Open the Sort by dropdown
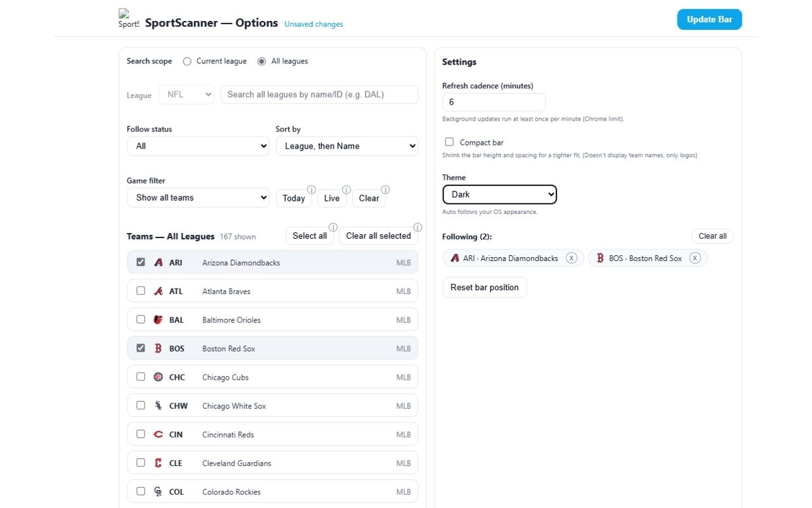The image size is (812, 508). tap(346, 146)
